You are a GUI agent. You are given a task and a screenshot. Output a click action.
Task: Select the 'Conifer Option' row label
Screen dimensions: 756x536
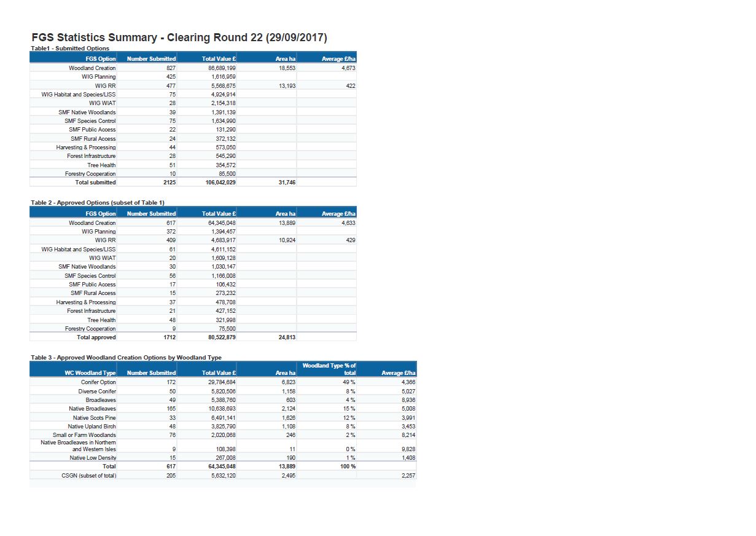(98, 382)
